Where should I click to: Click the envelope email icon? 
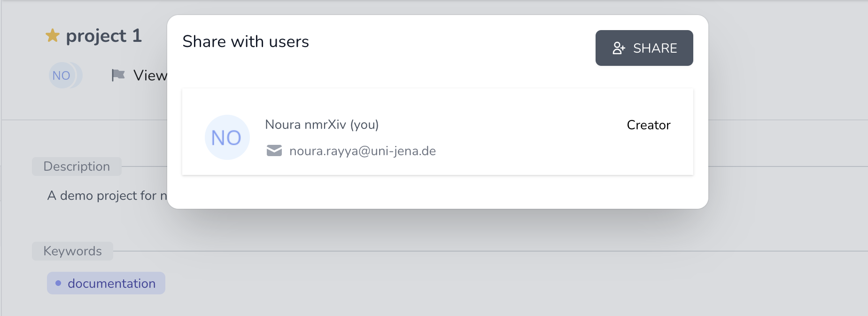(x=274, y=150)
